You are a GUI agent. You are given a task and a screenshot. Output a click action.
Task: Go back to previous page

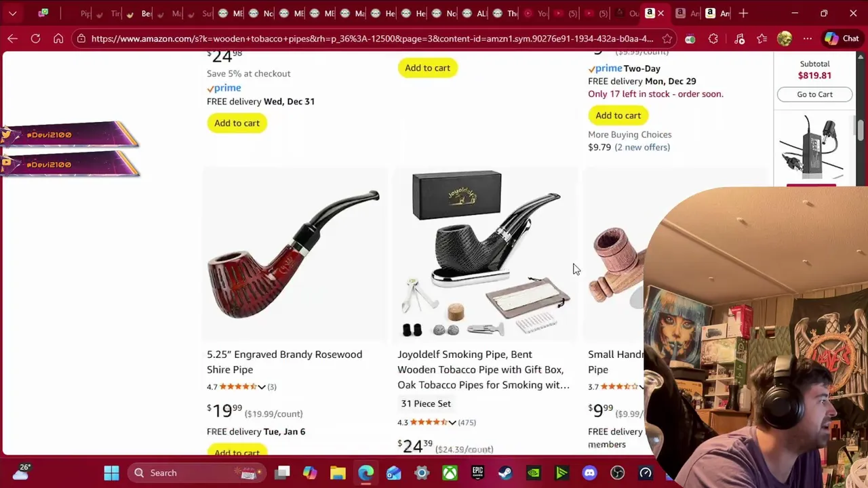point(12,39)
